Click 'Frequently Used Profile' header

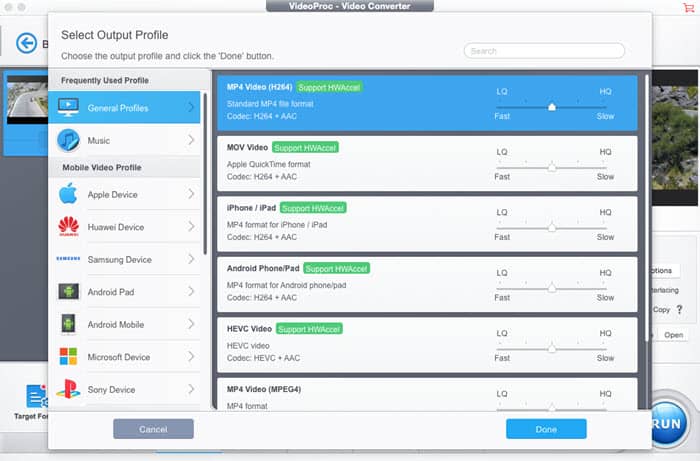(105, 80)
